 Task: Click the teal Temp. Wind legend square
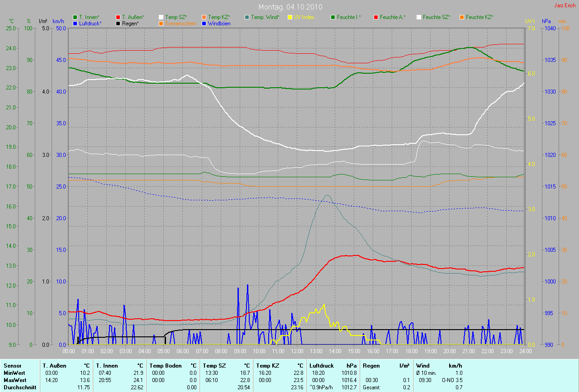tap(247, 17)
